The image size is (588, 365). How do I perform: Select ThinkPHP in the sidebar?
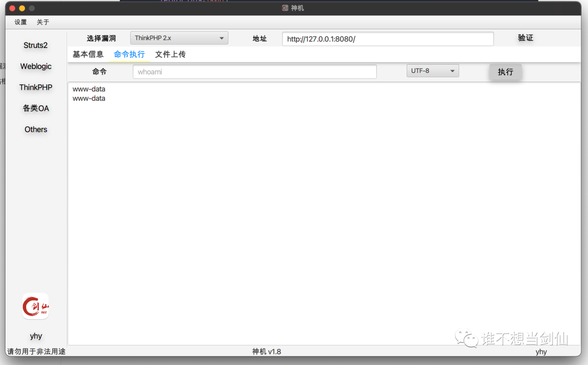point(35,88)
